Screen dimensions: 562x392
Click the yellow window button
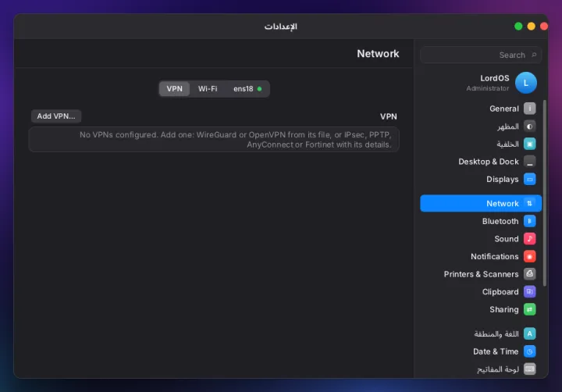[x=532, y=27]
